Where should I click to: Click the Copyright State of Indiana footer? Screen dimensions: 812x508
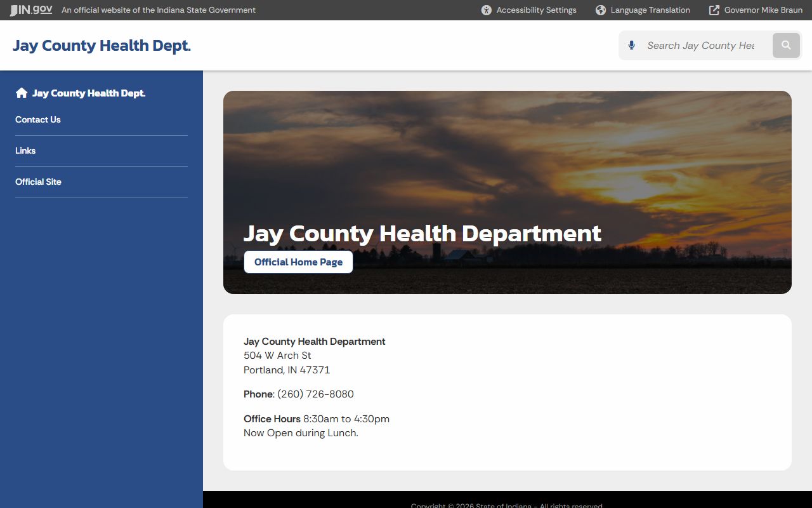(x=507, y=505)
